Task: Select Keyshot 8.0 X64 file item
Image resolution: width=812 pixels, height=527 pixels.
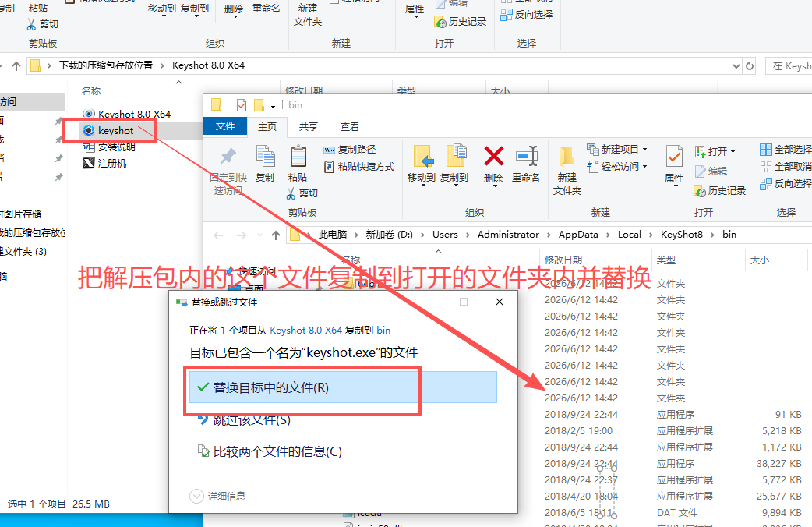Action: (x=127, y=114)
